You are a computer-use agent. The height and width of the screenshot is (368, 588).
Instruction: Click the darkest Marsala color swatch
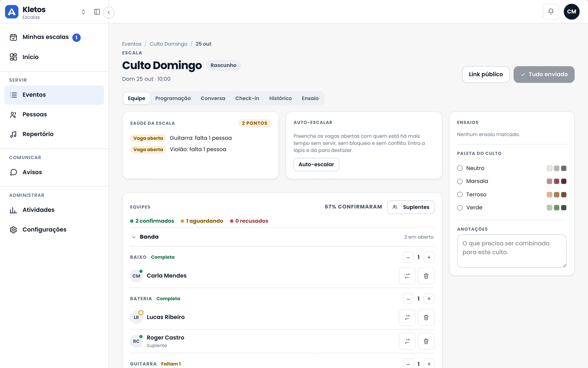pos(564,181)
